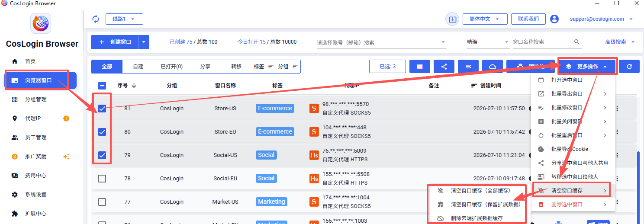Switch to the 转移 tab
This screenshot has height=224, width=644.
tap(236, 67)
